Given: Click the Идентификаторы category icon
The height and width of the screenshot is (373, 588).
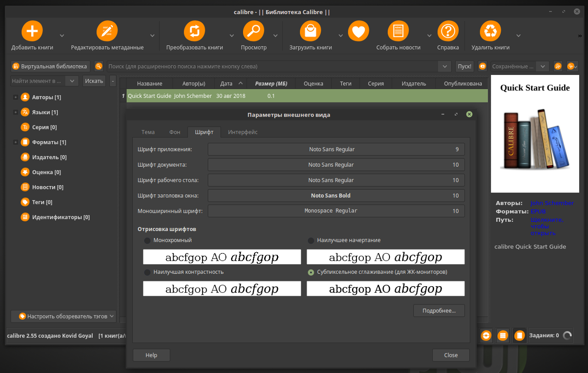Looking at the screenshot, I should click(25, 217).
